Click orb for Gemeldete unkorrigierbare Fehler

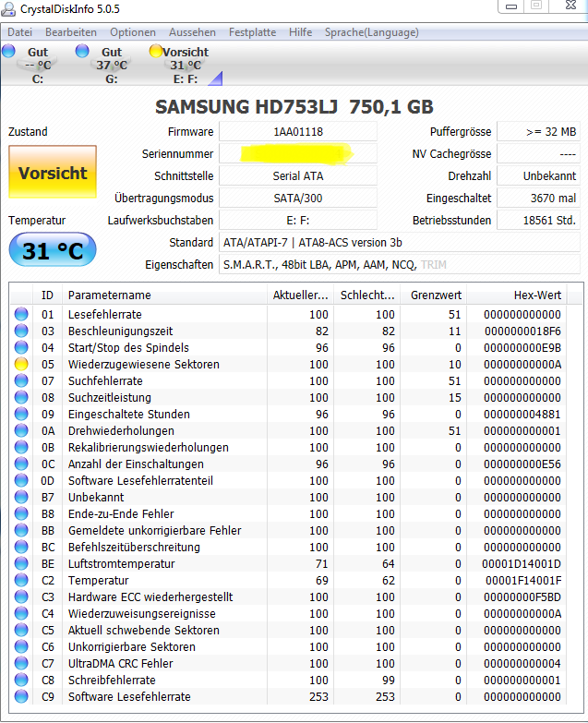coord(21,530)
